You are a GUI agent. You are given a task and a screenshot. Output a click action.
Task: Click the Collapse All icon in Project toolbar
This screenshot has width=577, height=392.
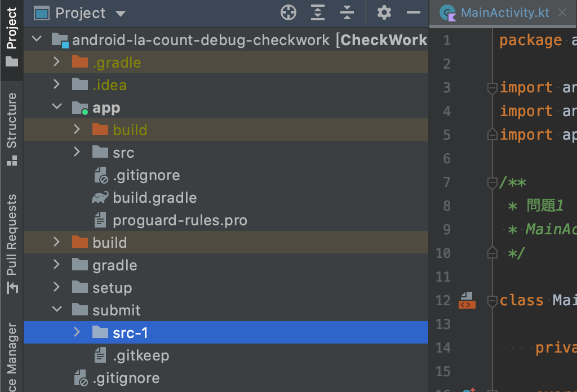pos(347,12)
